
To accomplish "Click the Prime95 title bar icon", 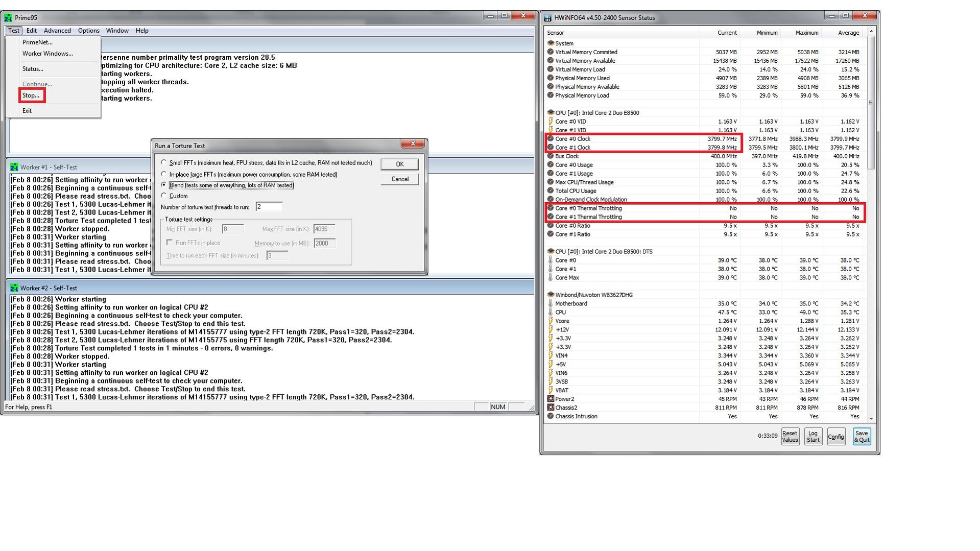I will pos(8,18).
